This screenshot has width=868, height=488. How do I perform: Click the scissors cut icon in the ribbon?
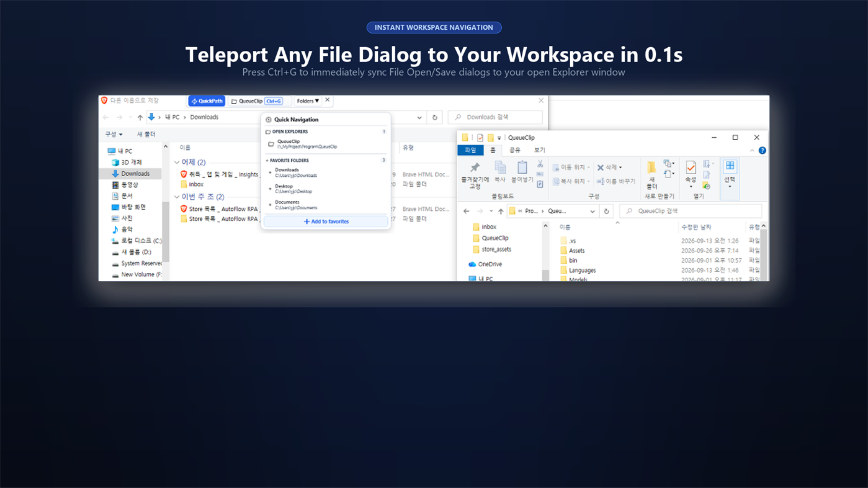click(x=540, y=164)
